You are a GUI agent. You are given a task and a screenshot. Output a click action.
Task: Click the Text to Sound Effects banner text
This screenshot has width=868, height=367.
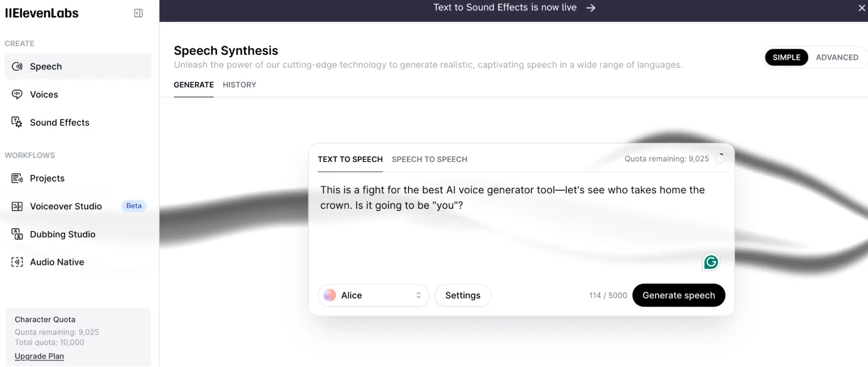tap(505, 7)
